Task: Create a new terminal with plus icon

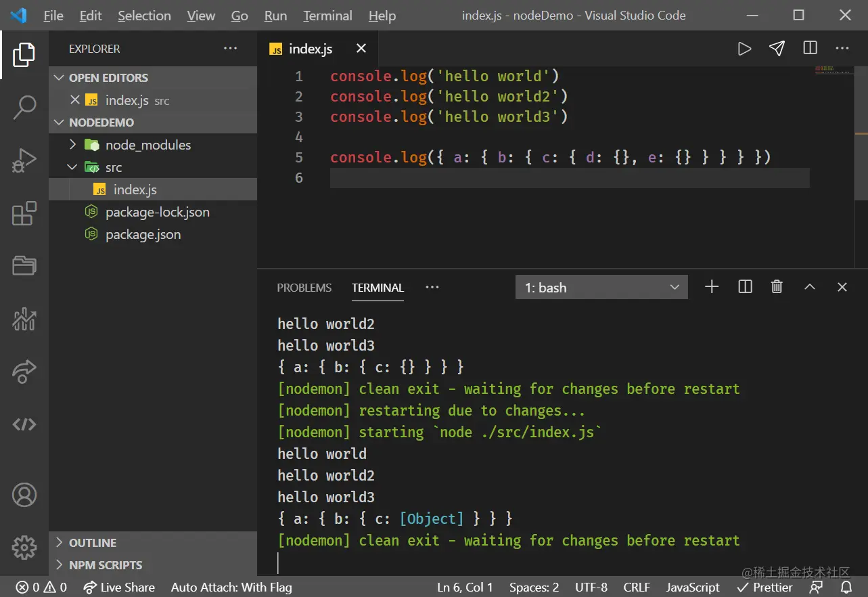Action: [x=712, y=287]
